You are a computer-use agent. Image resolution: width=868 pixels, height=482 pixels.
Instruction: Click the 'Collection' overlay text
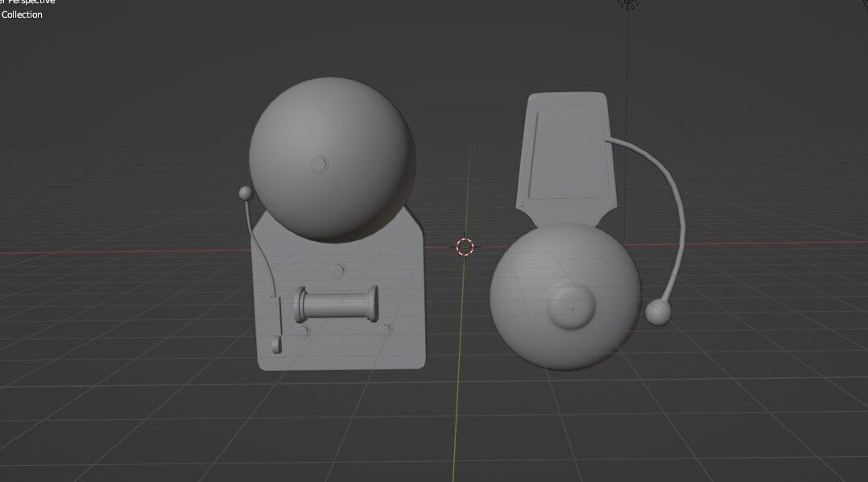22,15
